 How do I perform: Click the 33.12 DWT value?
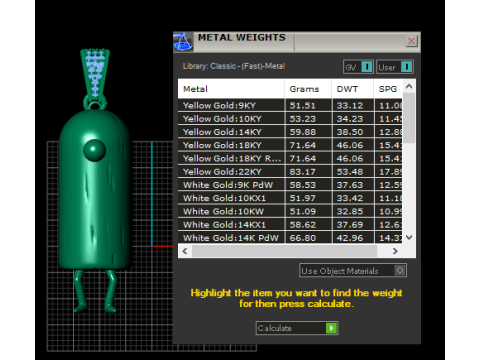350,106
